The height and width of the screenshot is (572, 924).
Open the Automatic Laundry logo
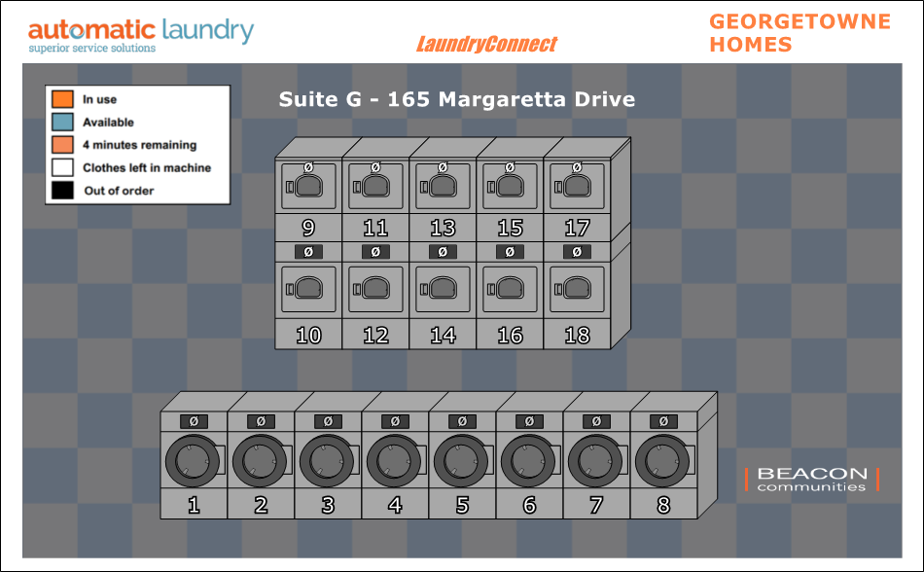140,34
